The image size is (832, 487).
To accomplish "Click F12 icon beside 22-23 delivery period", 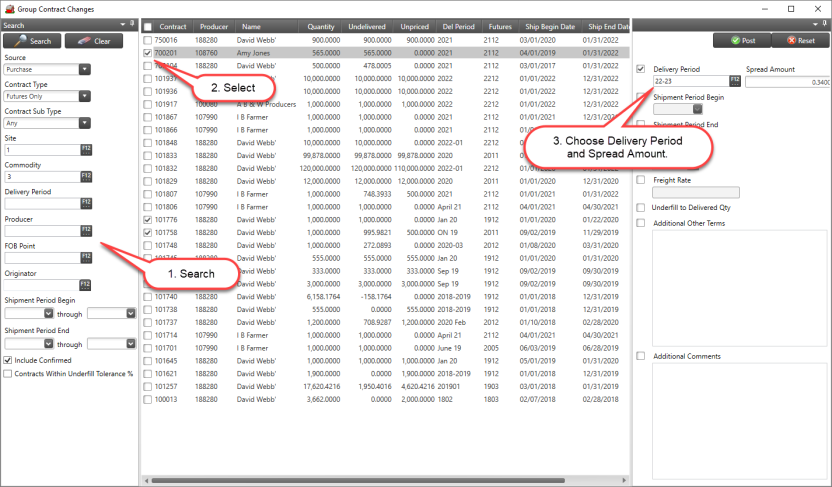I will coord(735,82).
